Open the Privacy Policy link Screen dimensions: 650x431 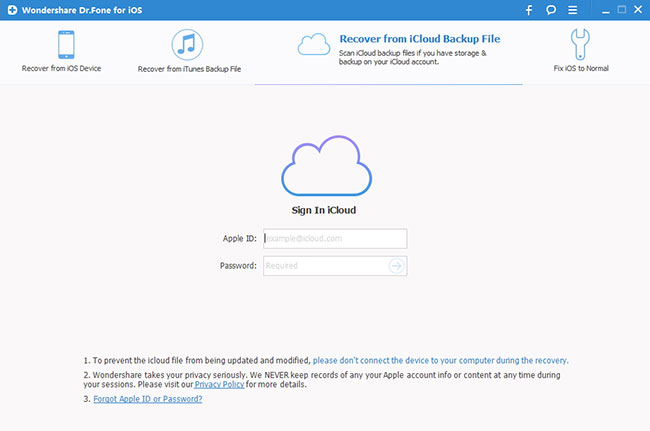coord(219,385)
